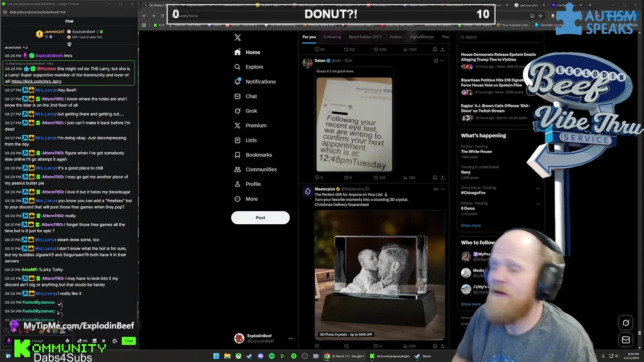644x362 pixels.
Task: Open the 3D photo crystal ad image
Action: click(x=380, y=275)
